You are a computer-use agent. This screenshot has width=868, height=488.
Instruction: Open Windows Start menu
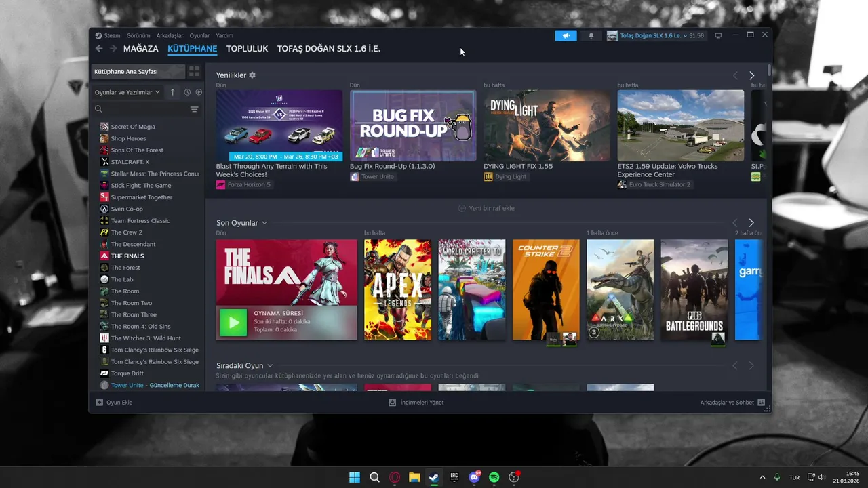pyautogui.click(x=355, y=477)
